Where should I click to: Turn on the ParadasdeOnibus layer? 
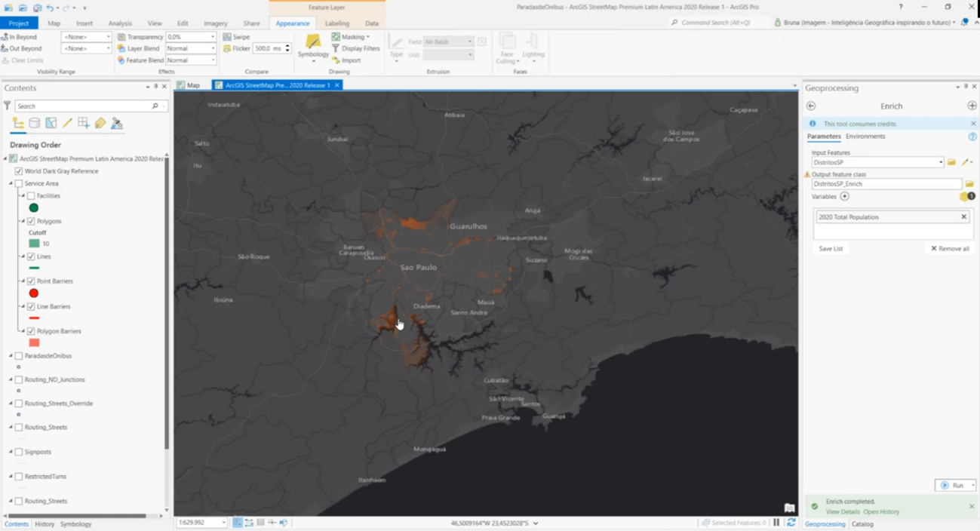pyautogui.click(x=19, y=356)
